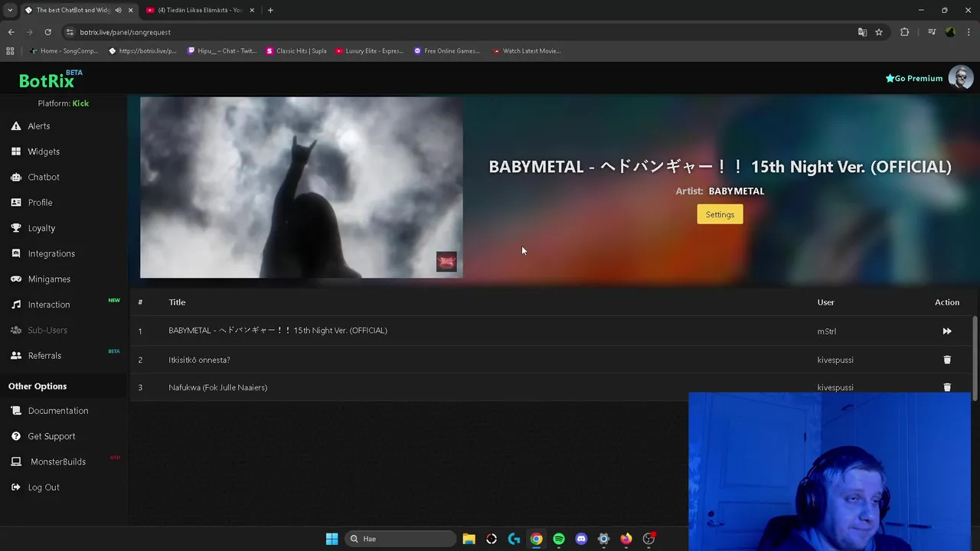Open Firefox from the taskbar
The height and width of the screenshot is (551, 980).
tap(626, 539)
